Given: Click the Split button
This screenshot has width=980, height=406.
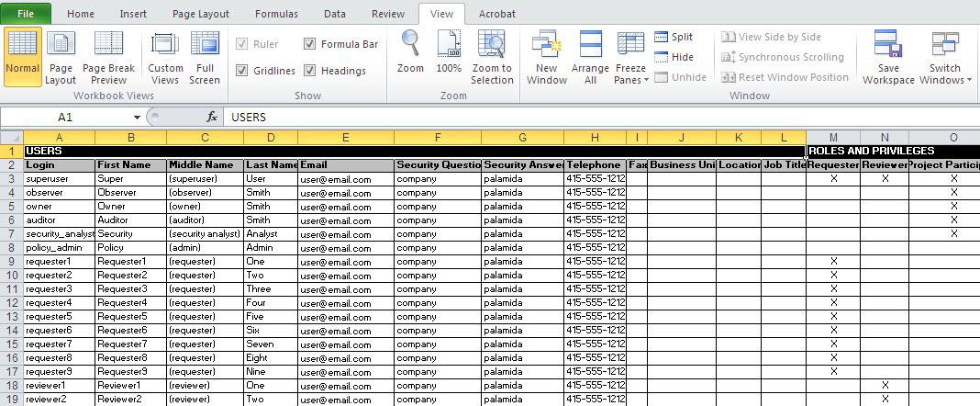Looking at the screenshot, I should [674, 37].
